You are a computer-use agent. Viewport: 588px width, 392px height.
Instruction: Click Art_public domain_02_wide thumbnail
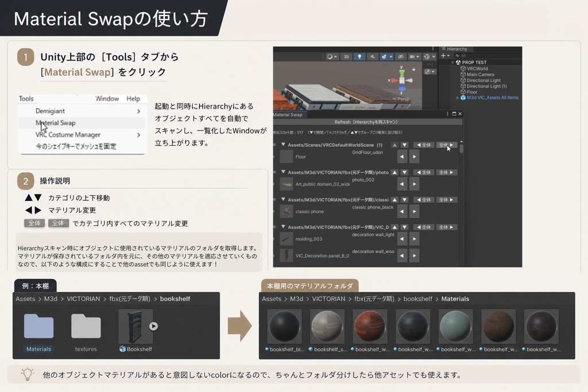tap(287, 184)
